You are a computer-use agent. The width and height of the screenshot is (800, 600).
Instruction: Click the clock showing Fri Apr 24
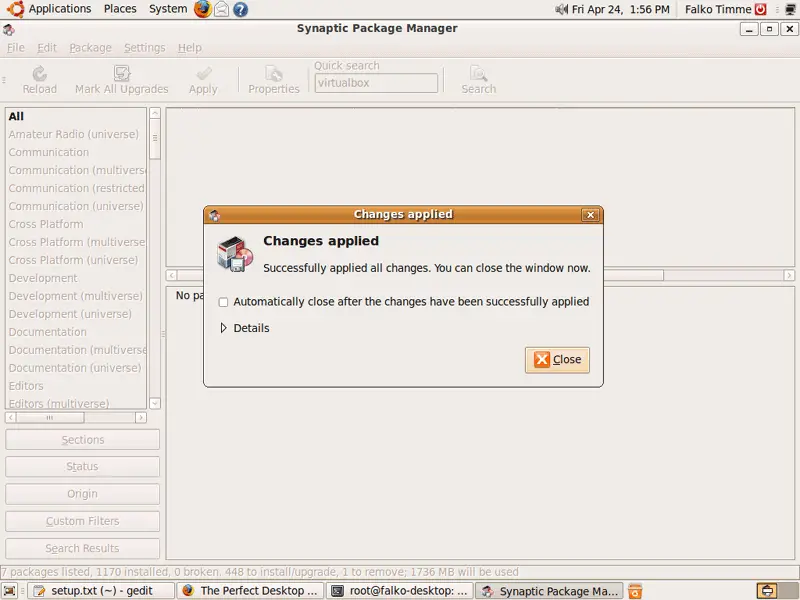pyautogui.click(x=620, y=9)
